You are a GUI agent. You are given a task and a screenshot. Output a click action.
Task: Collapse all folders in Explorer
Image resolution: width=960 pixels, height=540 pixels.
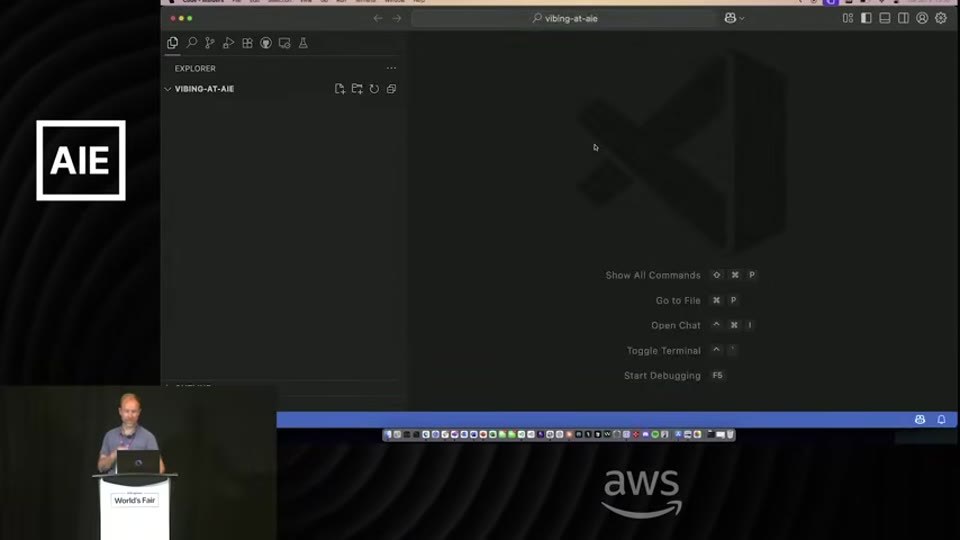(x=391, y=89)
